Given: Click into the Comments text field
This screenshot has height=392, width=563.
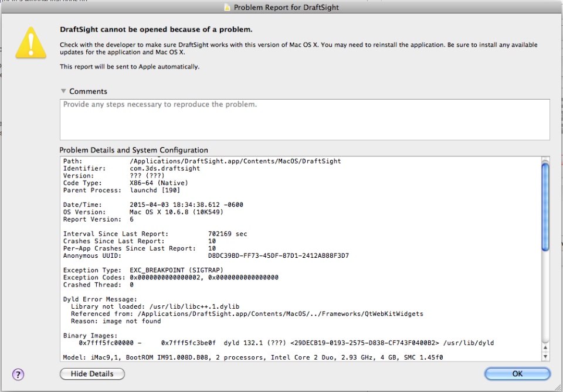Looking at the screenshot, I should coord(304,120).
